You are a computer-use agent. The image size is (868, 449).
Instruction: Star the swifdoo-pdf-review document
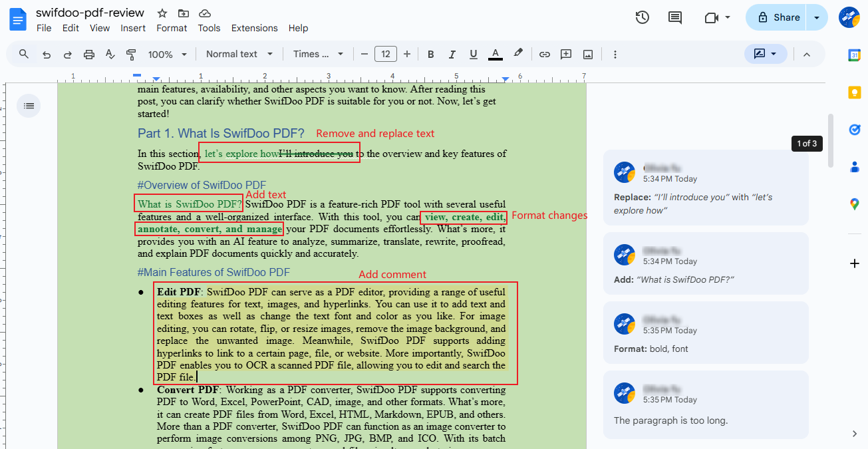pyautogui.click(x=162, y=13)
